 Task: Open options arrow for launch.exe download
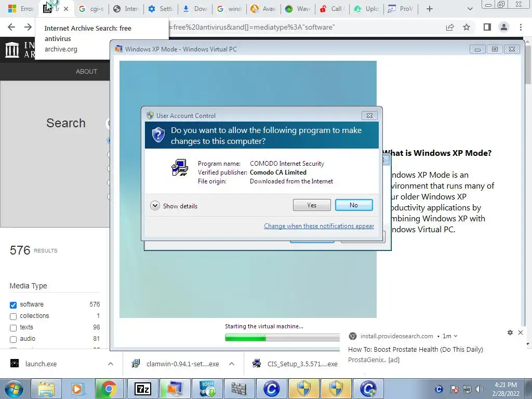pos(111,364)
